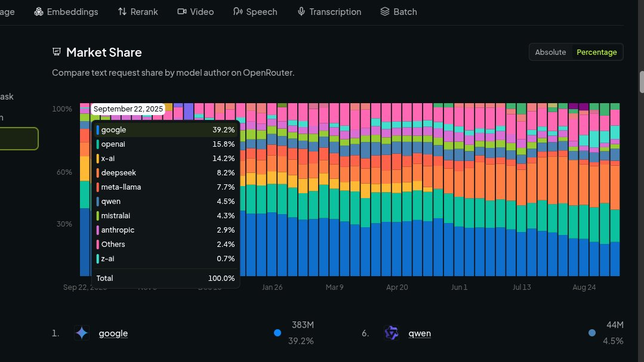Click the Others row in tooltip

[x=165, y=244]
